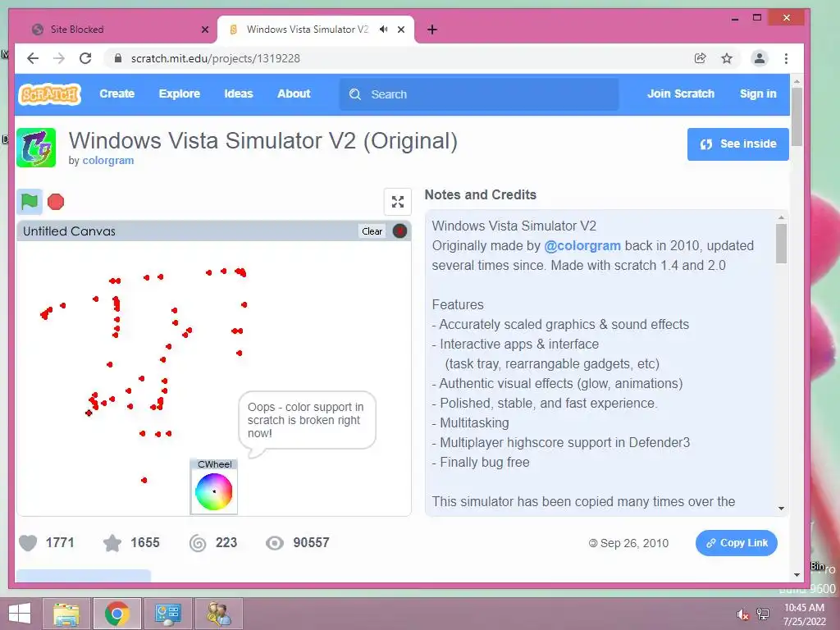Open Control Panel taskbar icon
This screenshot has width=840, height=630.
(167, 614)
